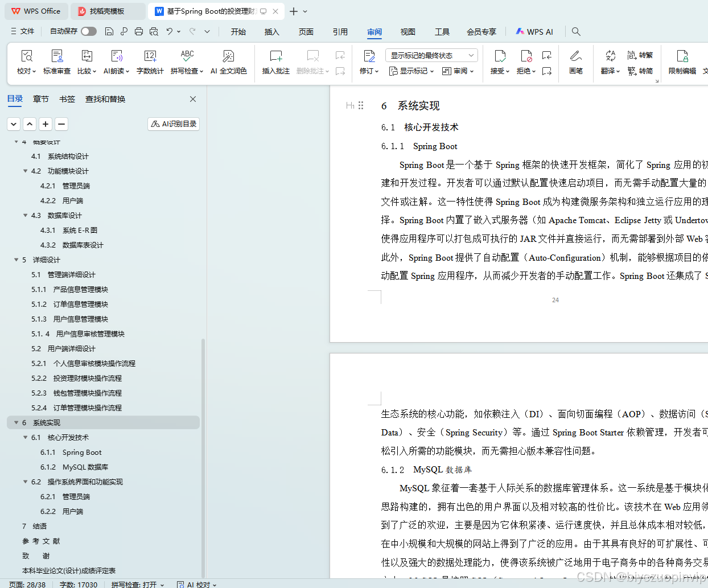Screen dimensions: 708x588
Task: Close the navigation pane
Action: tap(193, 99)
